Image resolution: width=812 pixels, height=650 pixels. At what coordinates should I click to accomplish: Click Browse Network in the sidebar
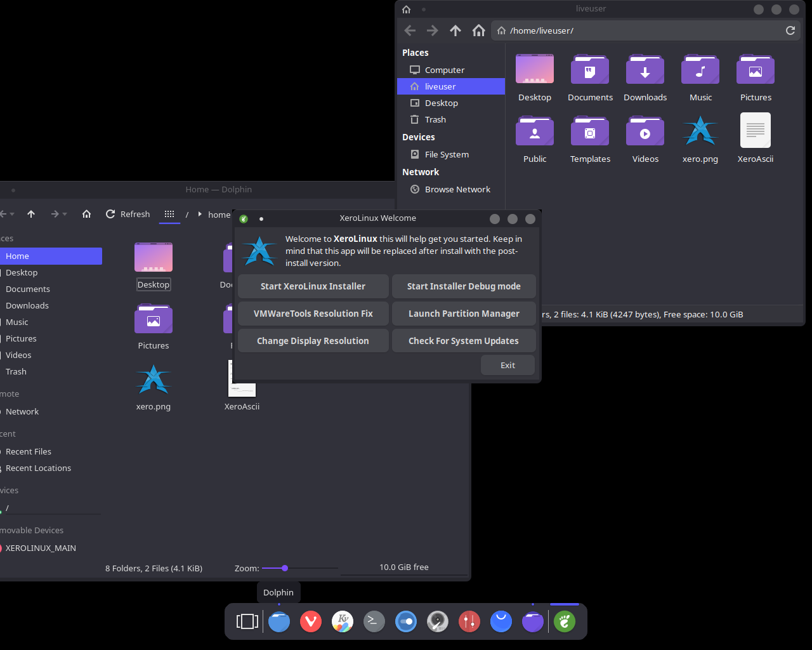click(x=451, y=189)
